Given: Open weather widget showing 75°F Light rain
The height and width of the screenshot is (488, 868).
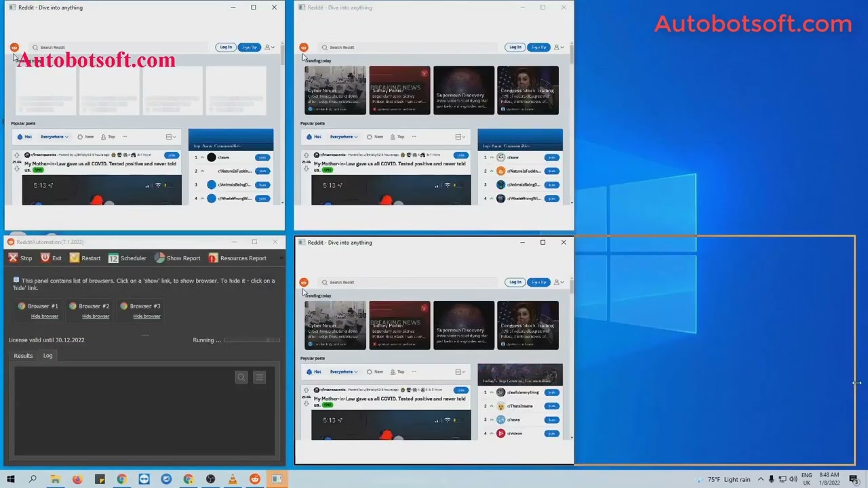Looking at the screenshot, I should [x=723, y=479].
